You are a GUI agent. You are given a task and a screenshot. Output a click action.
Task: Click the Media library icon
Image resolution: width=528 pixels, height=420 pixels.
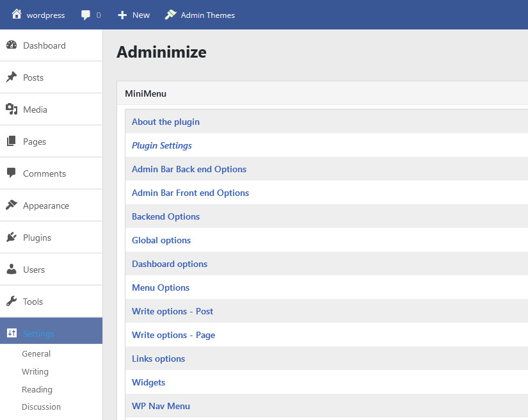coord(12,109)
